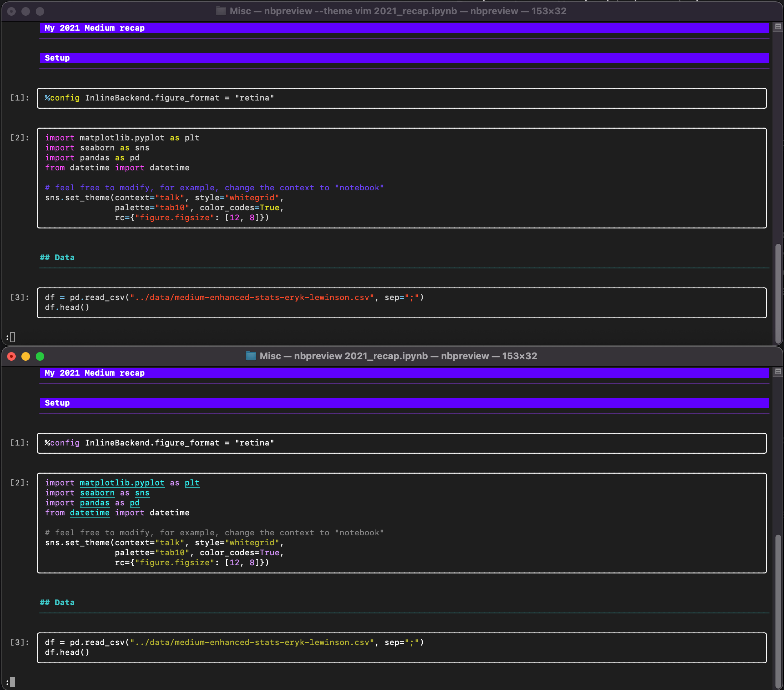The height and width of the screenshot is (690, 784).
Task: Click the underlined datetime module link
Action: pyautogui.click(x=90, y=513)
